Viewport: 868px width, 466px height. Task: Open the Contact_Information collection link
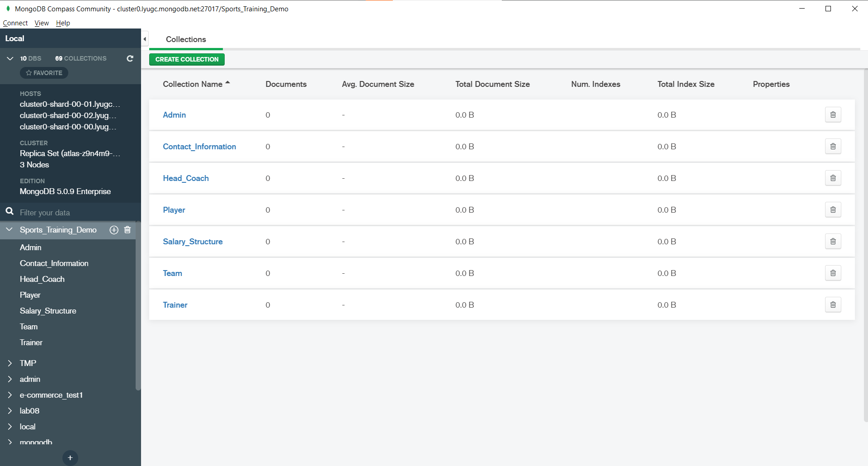point(199,147)
